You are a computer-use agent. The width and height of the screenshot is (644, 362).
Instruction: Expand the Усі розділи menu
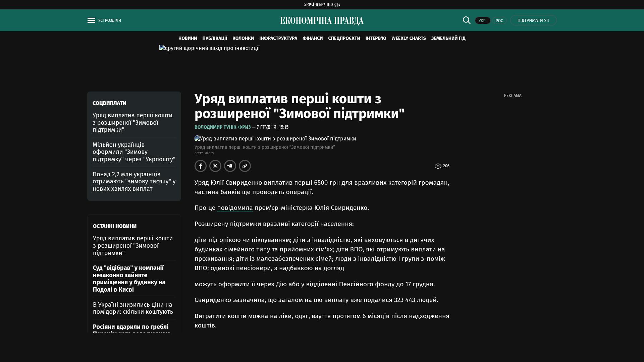tap(109, 20)
